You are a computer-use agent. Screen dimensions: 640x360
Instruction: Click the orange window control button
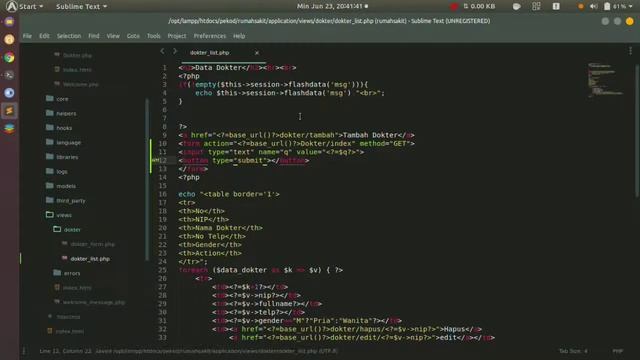coord(630,21)
